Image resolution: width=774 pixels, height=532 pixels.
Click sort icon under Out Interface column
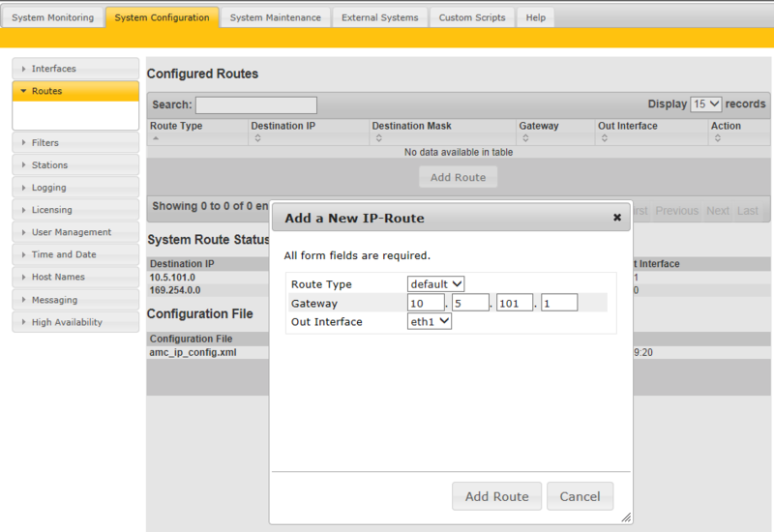(x=605, y=138)
